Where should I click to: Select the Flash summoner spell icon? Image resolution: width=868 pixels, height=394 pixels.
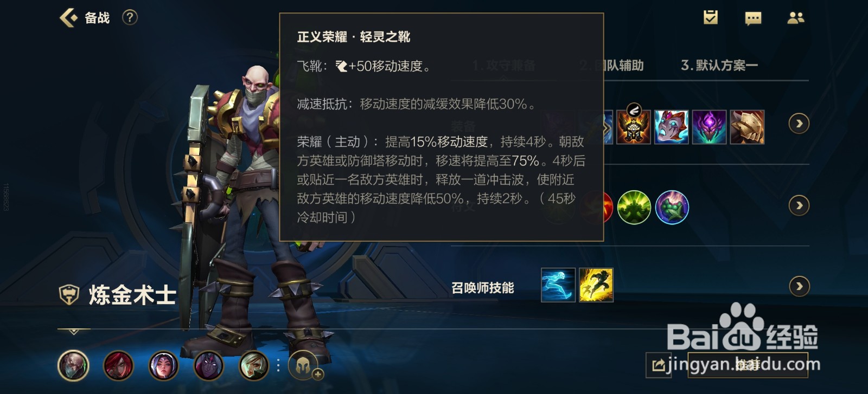coord(596,285)
